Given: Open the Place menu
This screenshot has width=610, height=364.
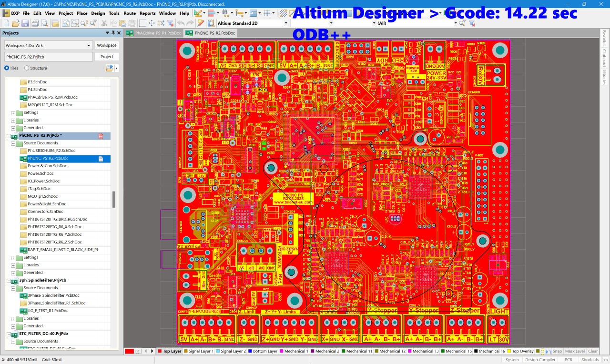Looking at the screenshot, I should click(82, 13).
